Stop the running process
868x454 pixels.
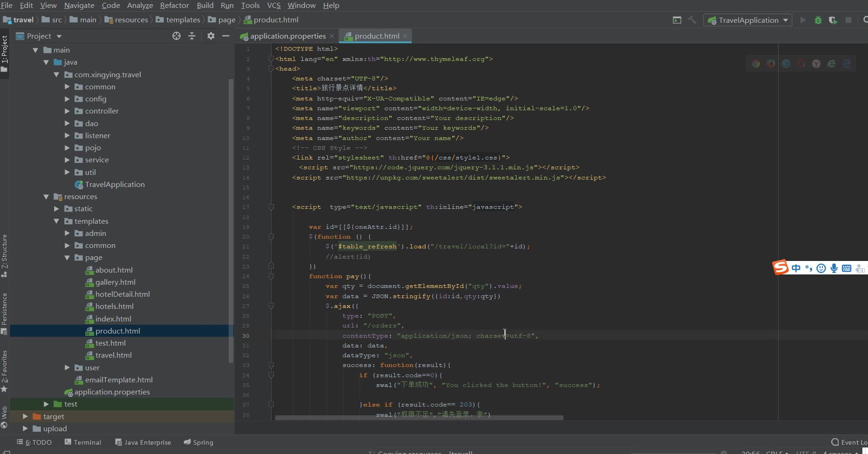point(848,20)
